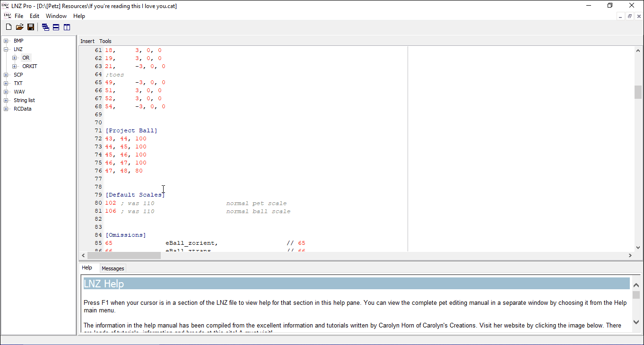Switch to the Messages tab
This screenshot has height=345, width=644.
click(113, 268)
